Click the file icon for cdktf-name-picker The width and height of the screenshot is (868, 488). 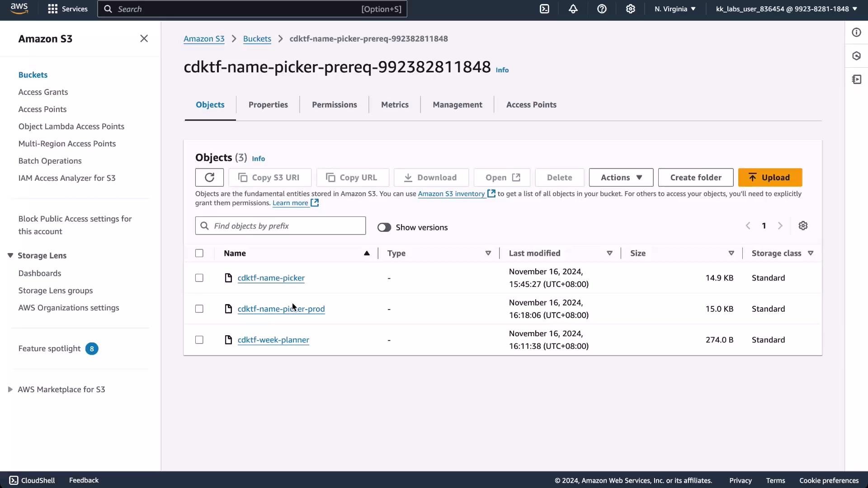click(228, 278)
